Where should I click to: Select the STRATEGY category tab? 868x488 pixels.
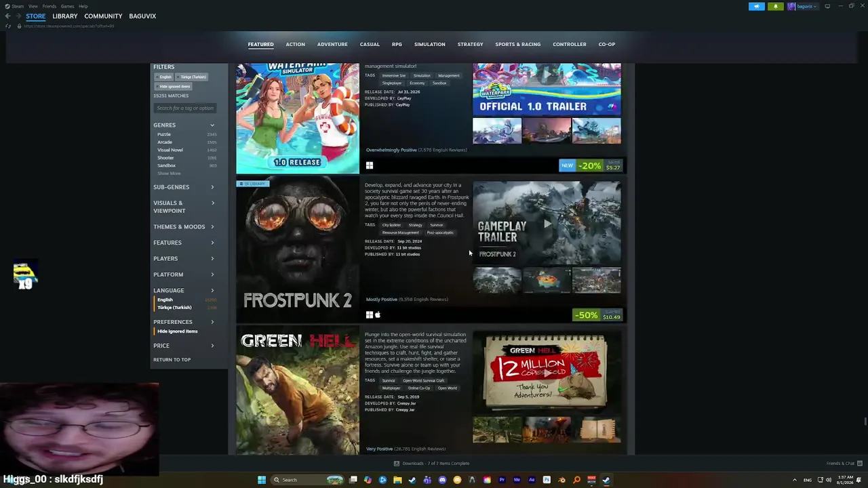[x=470, y=44]
